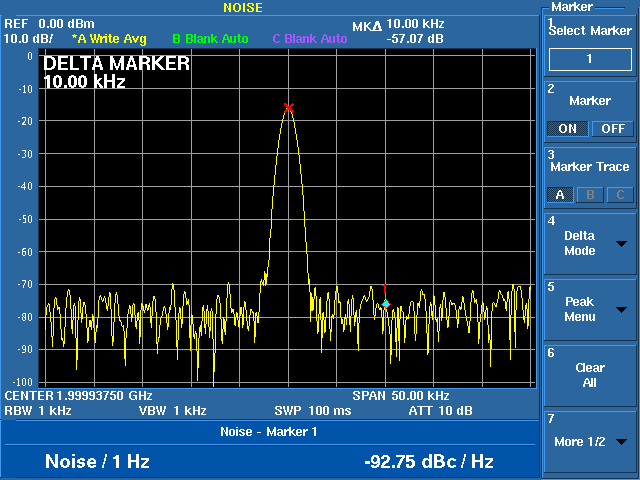This screenshot has height=480, width=640.
Task: Click the Delta Mode arrow icon
Action: coord(621,244)
